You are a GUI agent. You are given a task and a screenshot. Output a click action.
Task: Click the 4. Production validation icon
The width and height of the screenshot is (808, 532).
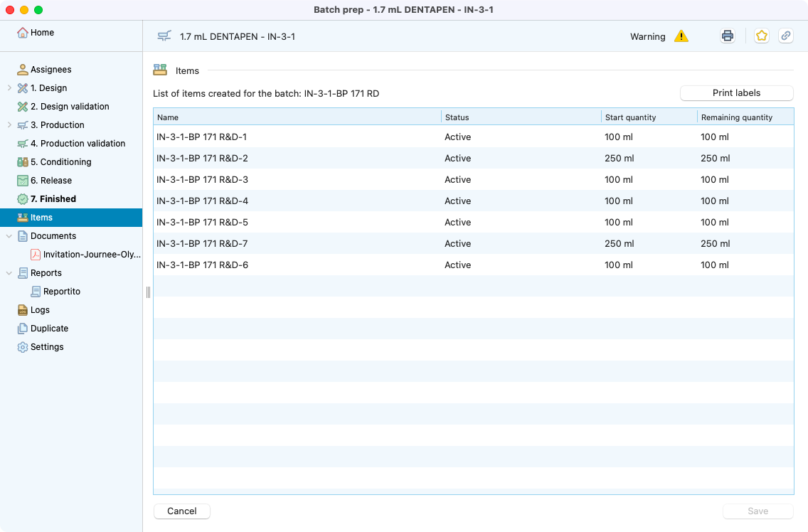click(x=22, y=144)
